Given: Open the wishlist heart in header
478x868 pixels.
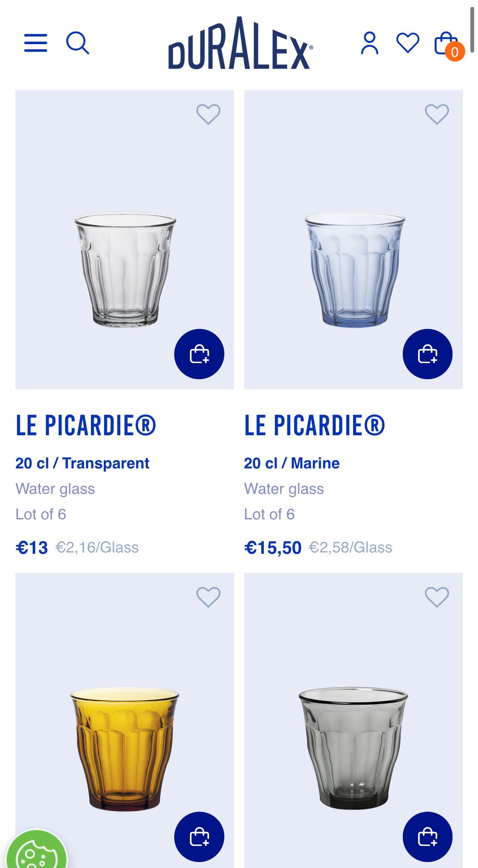Looking at the screenshot, I should point(407,43).
